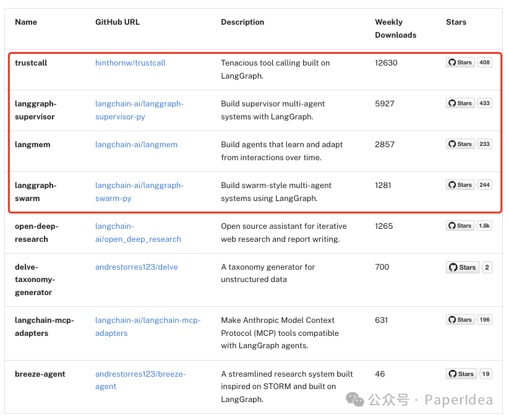Click the Stars badge for trustcall
Image resolution: width=509 pixels, height=420 pixels.
(x=460, y=62)
